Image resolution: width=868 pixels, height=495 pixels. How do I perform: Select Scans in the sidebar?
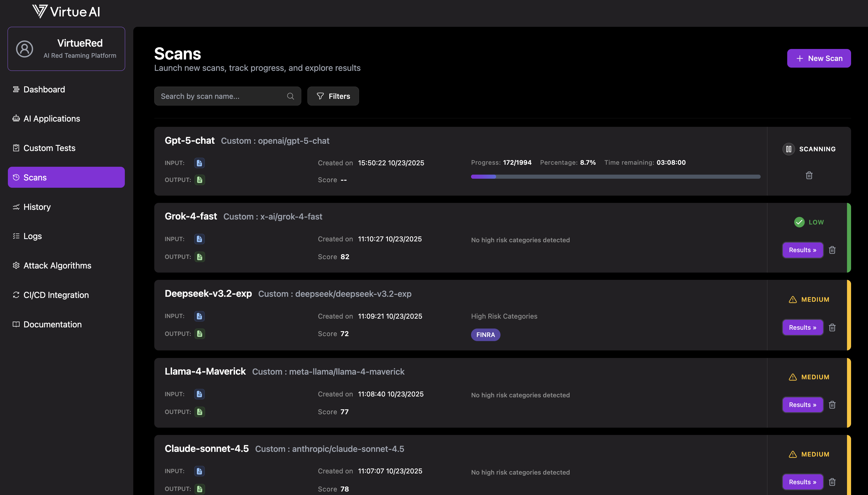point(35,177)
